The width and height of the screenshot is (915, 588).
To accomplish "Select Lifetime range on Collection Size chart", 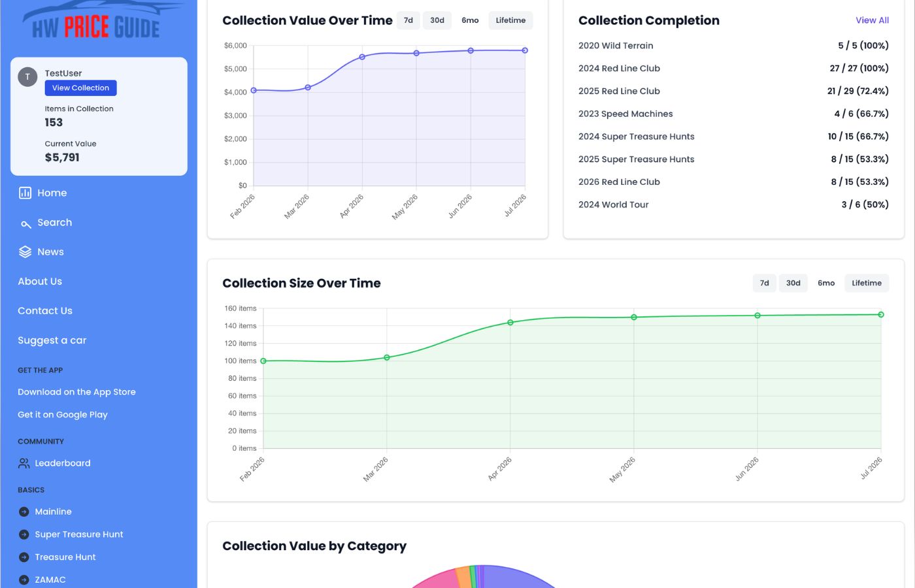I will (867, 283).
